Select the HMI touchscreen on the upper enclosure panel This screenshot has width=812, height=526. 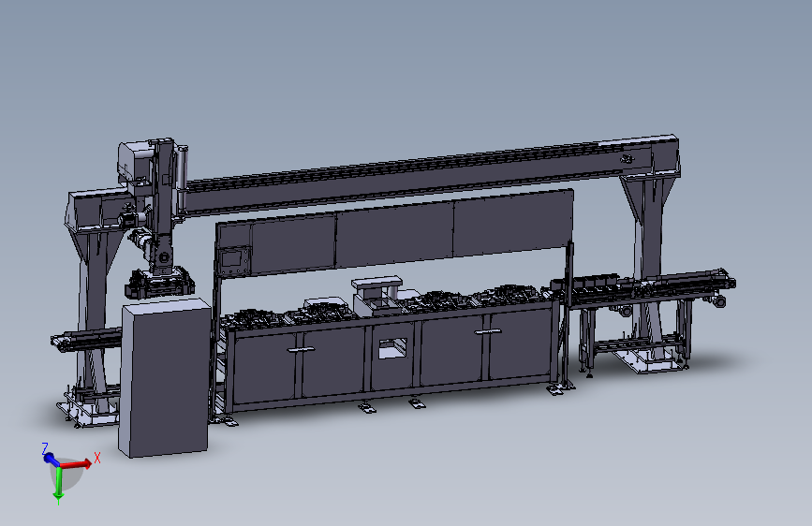click(232, 257)
